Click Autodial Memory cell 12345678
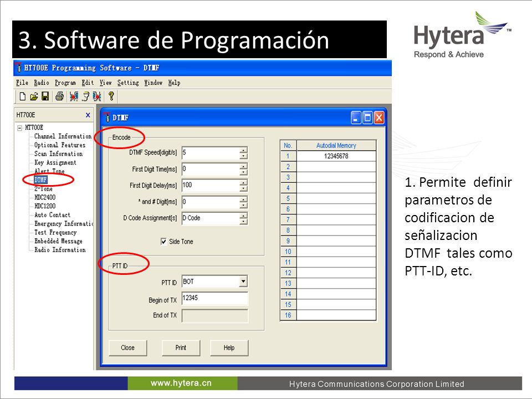Viewport: 532px width, 399px height. [x=336, y=156]
